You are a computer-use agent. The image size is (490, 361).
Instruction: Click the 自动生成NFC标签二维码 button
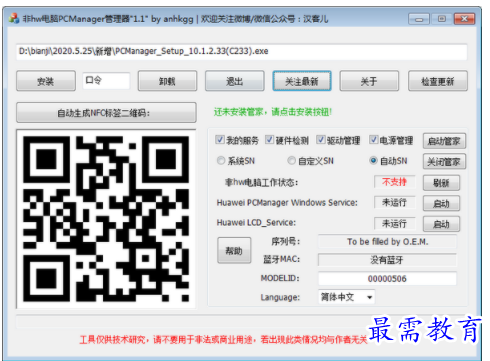pos(106,113)
